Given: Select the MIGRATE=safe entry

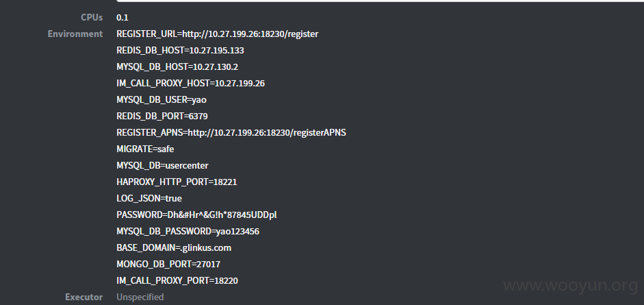Looking at the screenshot, I should (145, 149).
